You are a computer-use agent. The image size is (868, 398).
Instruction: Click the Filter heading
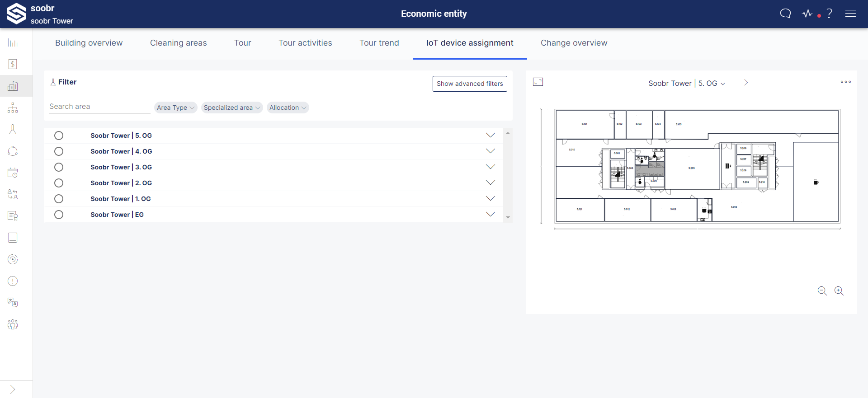pos(67,82)
